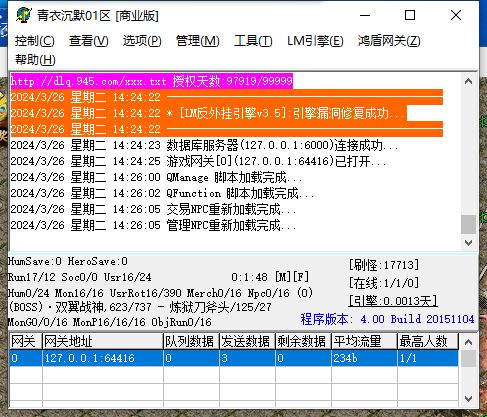Click the 网关地址 column header
The image size is (487, 417).
[x=103, y=341]
